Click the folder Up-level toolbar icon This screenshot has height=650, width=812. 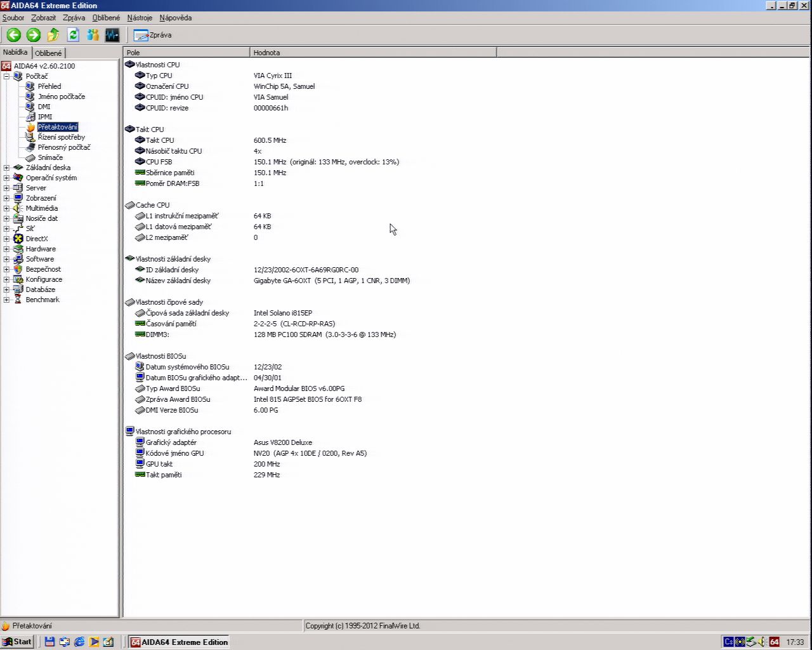[53, 35]
